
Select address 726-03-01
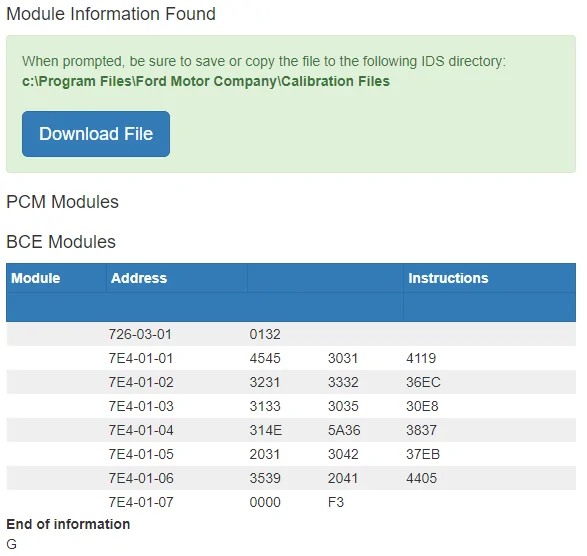coord(140,334)
